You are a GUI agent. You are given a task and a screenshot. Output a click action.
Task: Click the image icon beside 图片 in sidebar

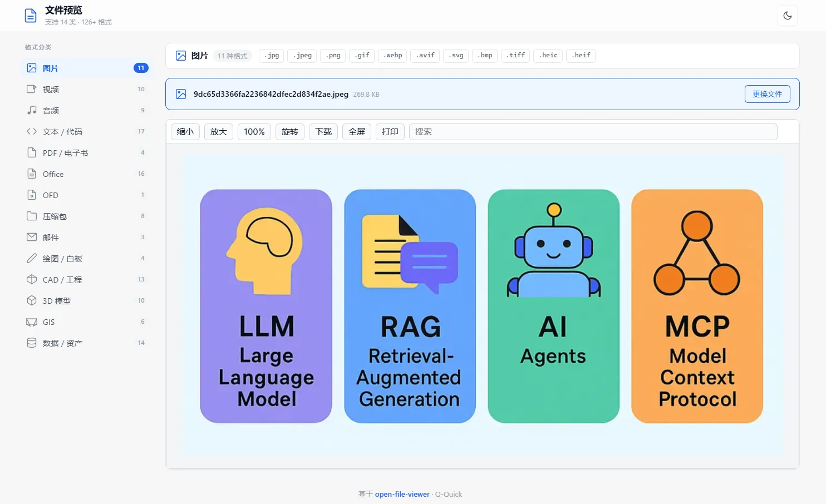pos(32,68)
